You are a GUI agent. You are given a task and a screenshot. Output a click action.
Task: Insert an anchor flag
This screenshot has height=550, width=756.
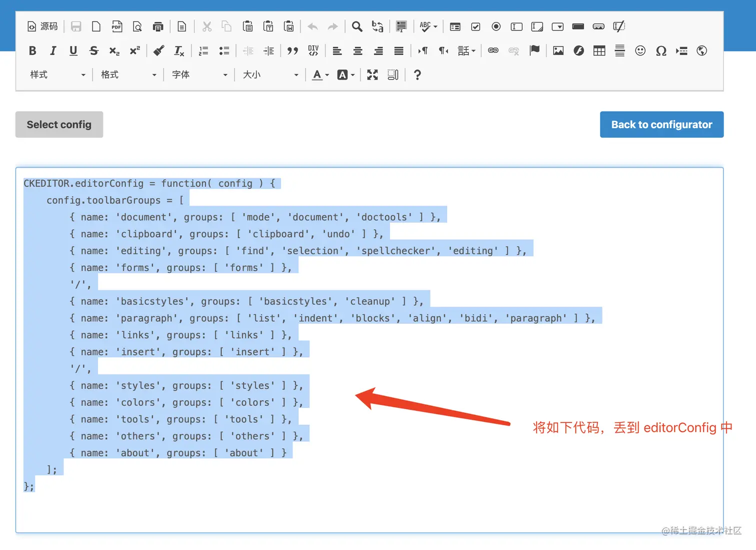pos(534,51)
